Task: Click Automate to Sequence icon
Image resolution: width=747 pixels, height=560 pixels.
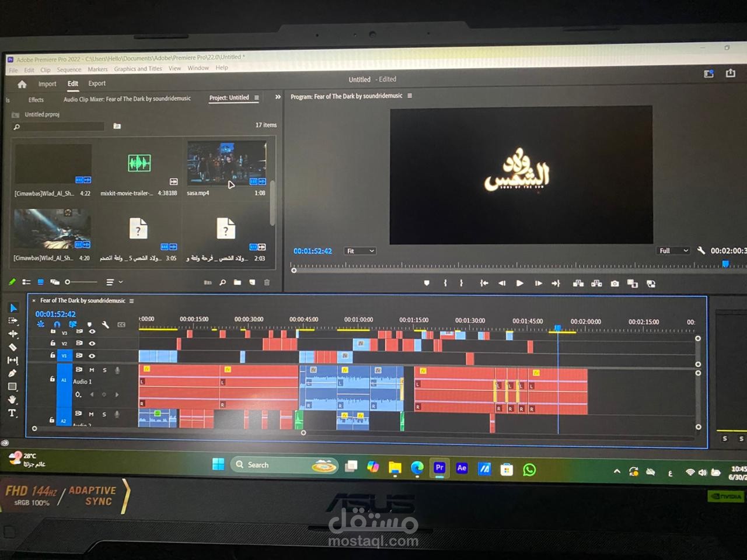Action: pos(208,282)
